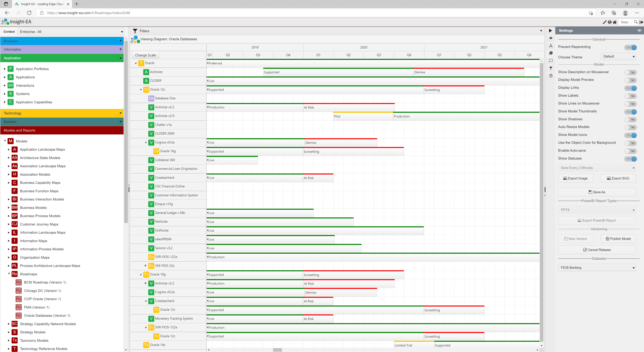Pin the Settings panel
Viewport: 644px width, 352px height.
point(639,30)
